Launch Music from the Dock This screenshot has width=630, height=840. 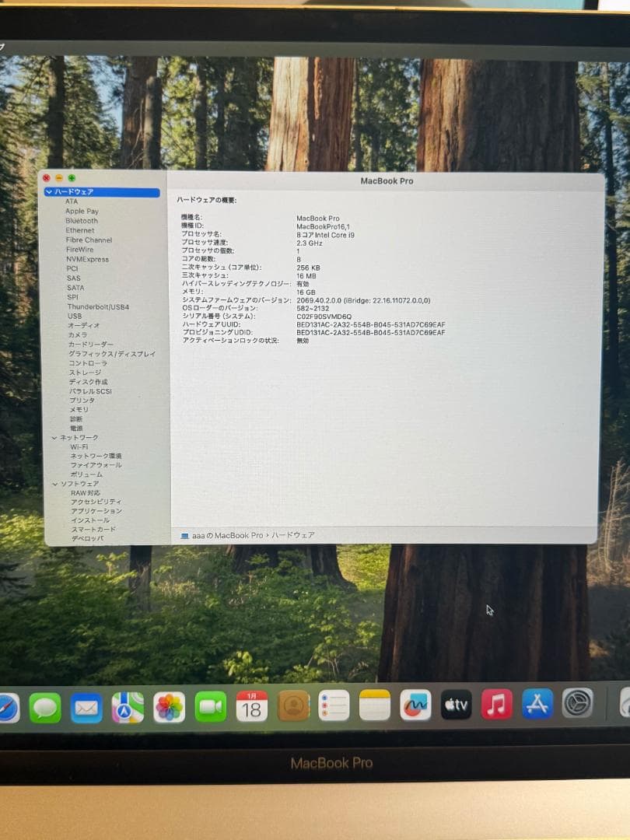[498, 705]
